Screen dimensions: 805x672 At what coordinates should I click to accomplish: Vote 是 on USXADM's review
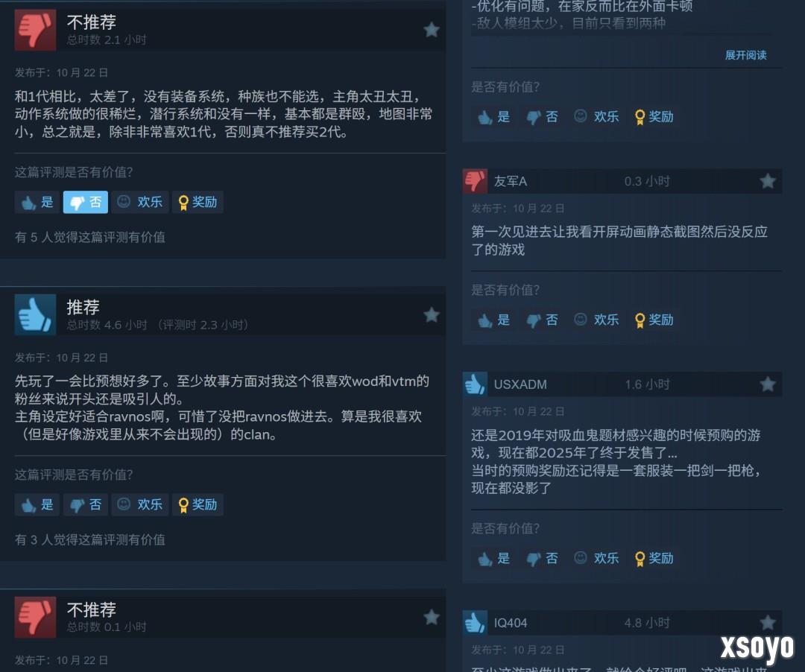coord(494,558)
